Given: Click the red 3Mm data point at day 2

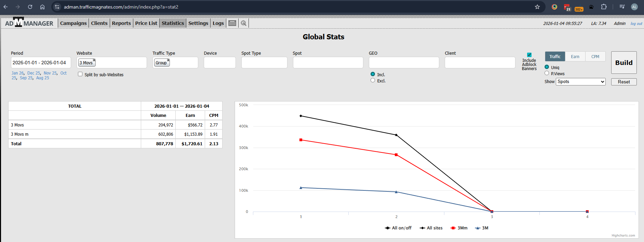Looking at the screenshot, I should click(396, 155).
